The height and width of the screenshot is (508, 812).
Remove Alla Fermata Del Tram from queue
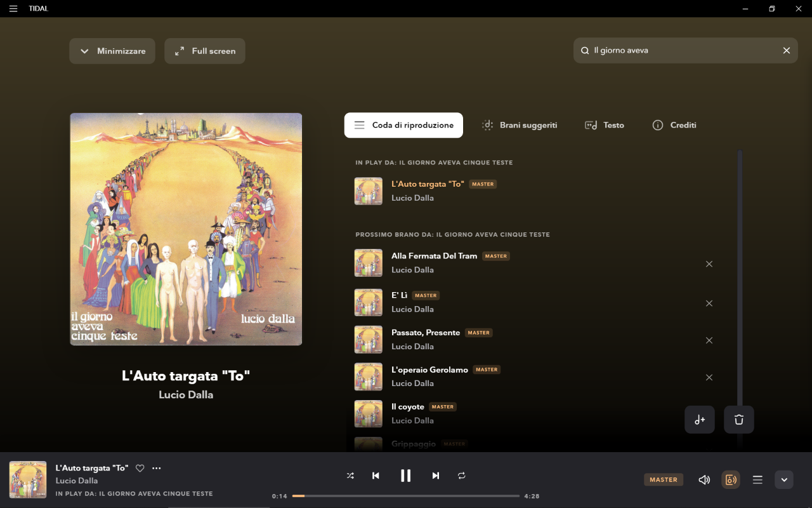(x=709, y=264)
